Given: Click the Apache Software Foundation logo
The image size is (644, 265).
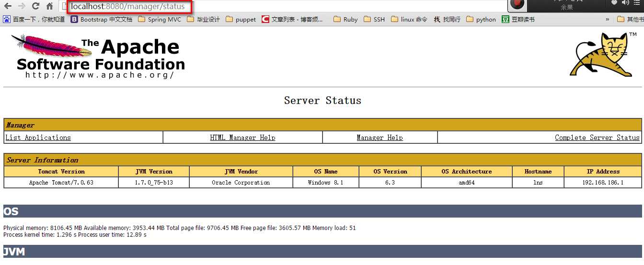Looking at the screenshot, I should pos(98,56).
